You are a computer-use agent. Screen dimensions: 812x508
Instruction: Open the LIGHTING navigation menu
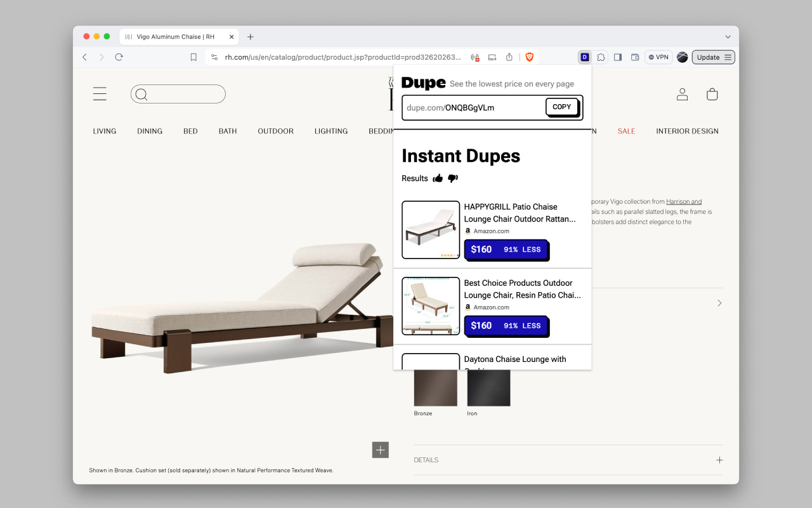click(x=331, y=131)
